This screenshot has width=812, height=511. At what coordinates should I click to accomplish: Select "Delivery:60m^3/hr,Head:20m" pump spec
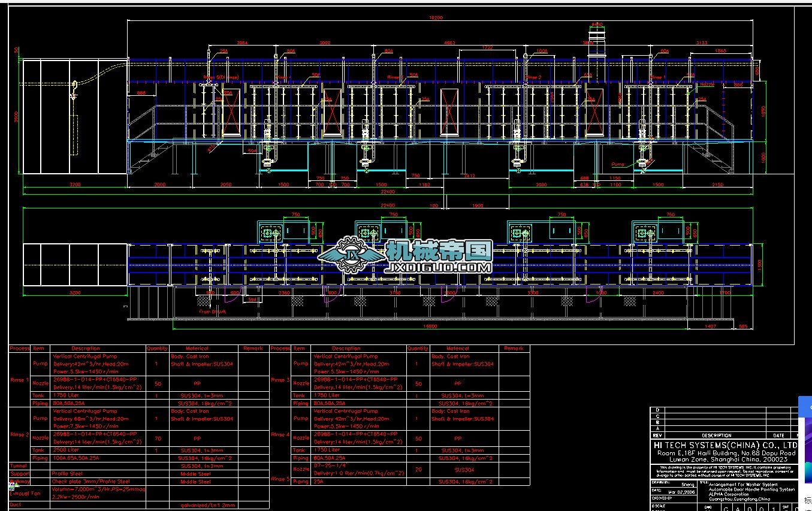coord(91,419)
